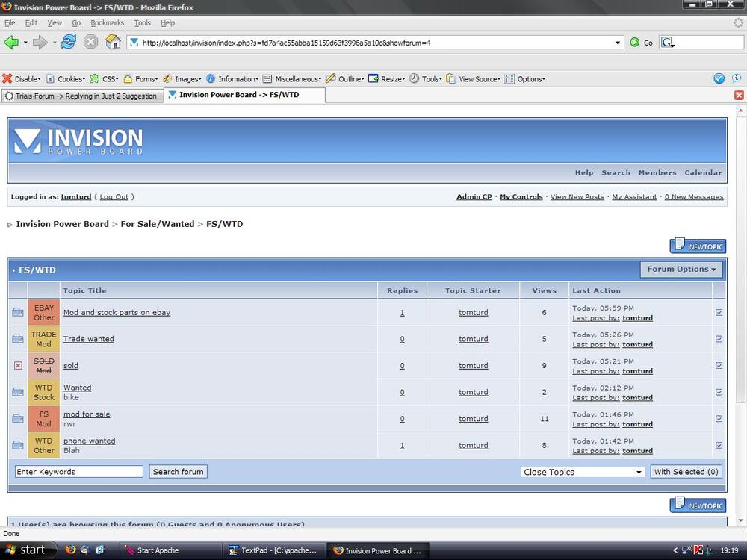Image resolution: width=747 pixels, height=560 pixels.
Task: Click the folder icon beside Trade wanted
Action: coord(18,339)
